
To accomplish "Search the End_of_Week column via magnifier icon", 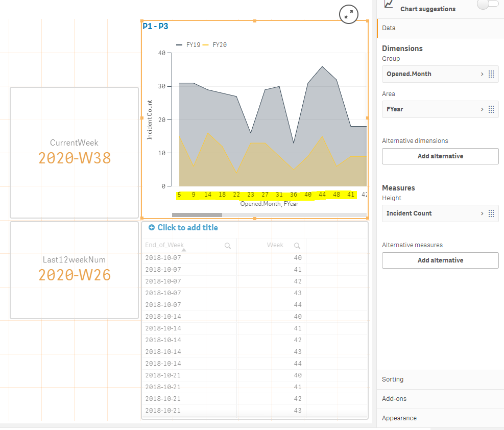I will [228, 246].
